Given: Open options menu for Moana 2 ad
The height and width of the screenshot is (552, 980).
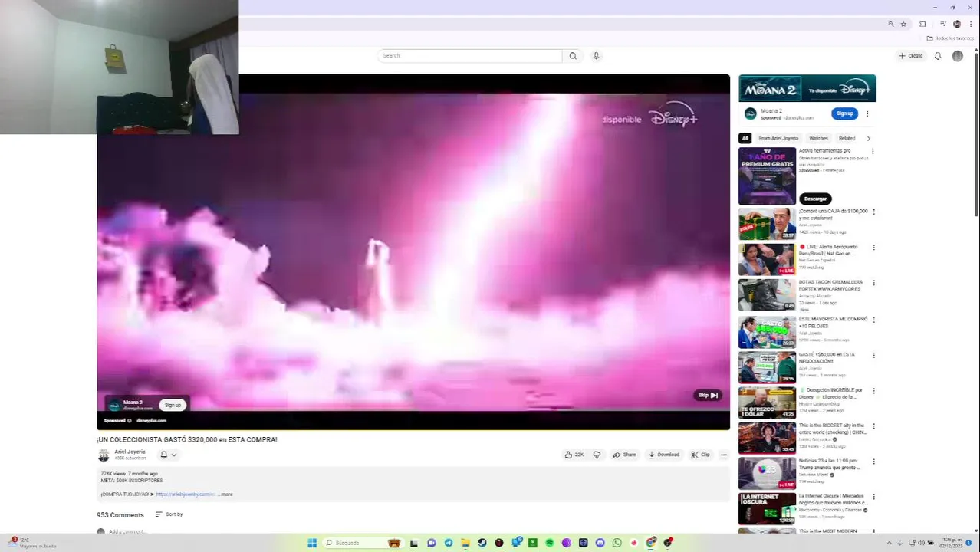Looking at the screenshot, I should [867, 113].
